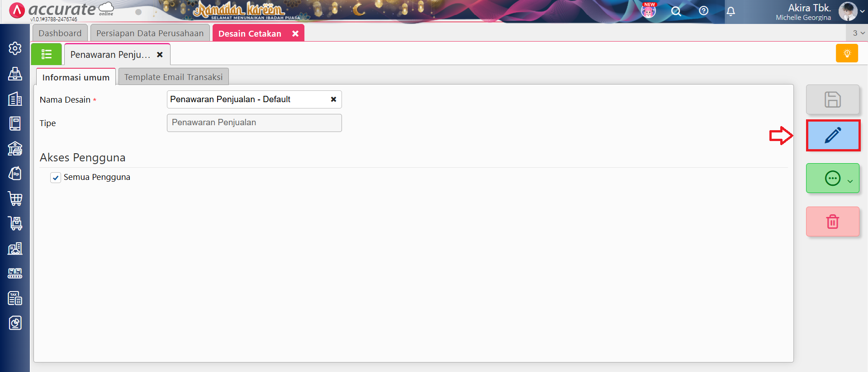Click the red trash delete button
The width and height of the screenshot is (868, 372).
click(x=832, y=221)
